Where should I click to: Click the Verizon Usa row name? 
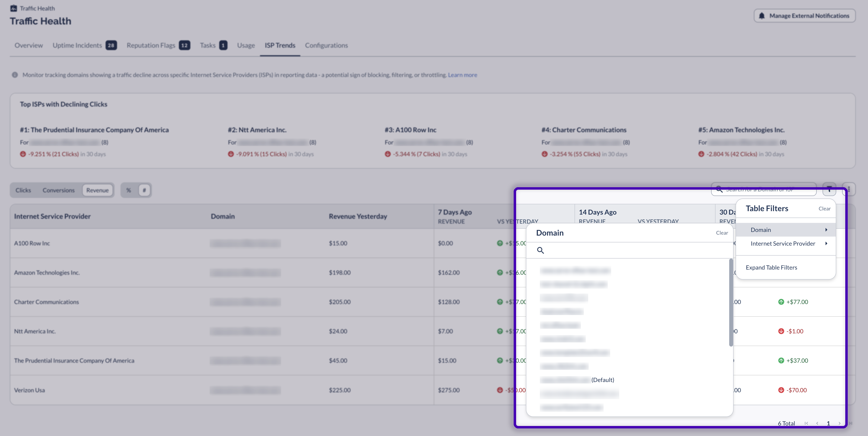29,390
